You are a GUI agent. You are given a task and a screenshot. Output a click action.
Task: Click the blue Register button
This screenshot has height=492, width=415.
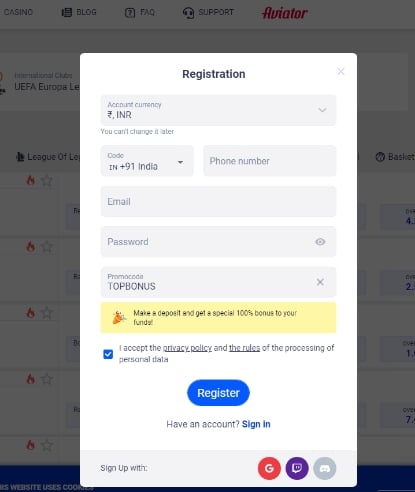(x=218, y=393)
